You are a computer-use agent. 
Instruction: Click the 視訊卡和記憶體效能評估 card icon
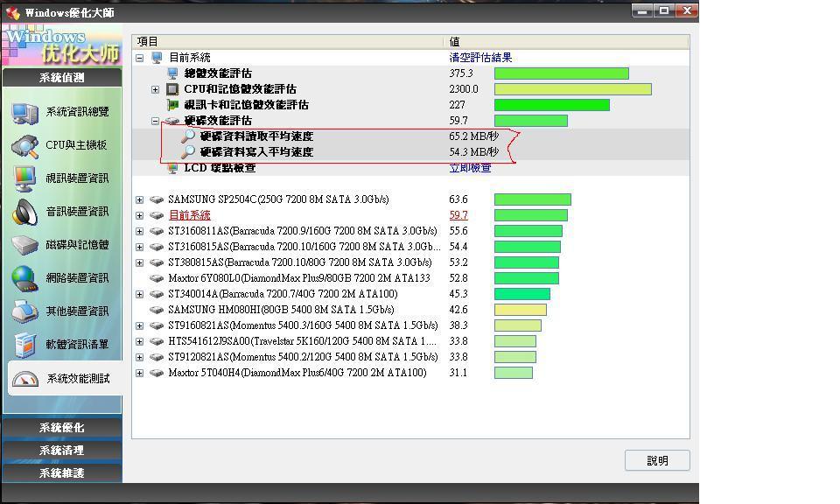pos(172,105)
